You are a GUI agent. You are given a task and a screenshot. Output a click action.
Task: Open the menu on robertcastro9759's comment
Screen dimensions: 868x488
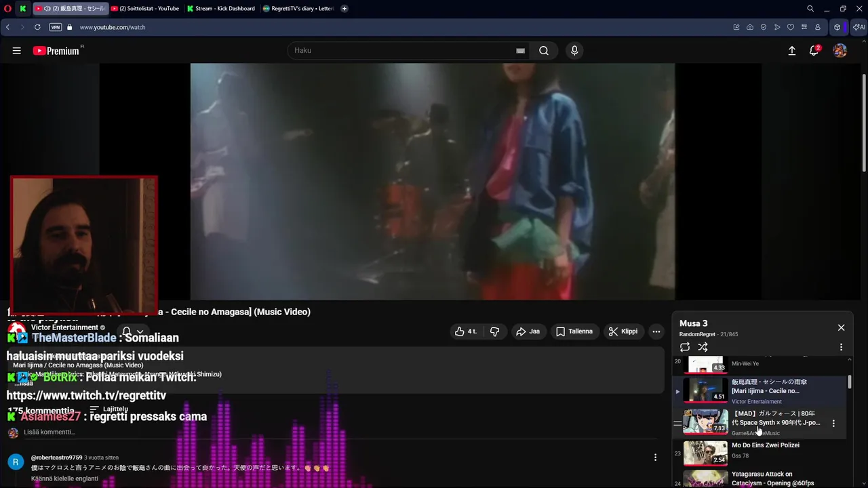point(655,457)
